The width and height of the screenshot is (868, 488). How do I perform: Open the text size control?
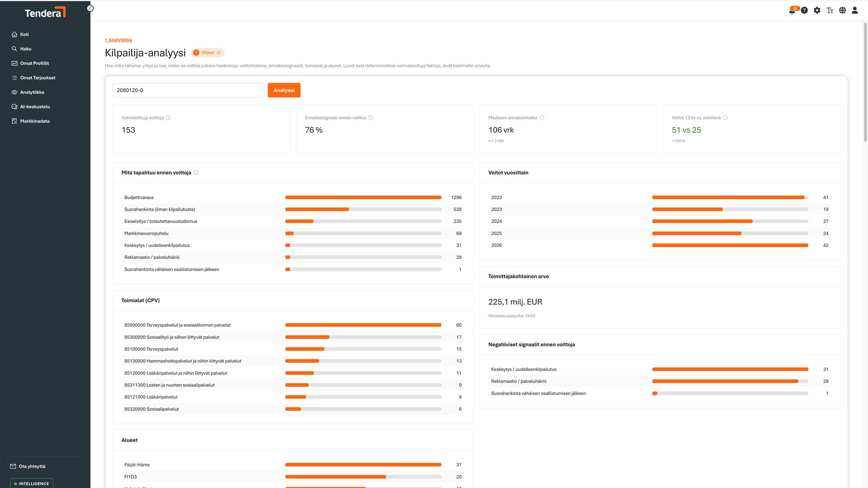click(x=830, y=10)
